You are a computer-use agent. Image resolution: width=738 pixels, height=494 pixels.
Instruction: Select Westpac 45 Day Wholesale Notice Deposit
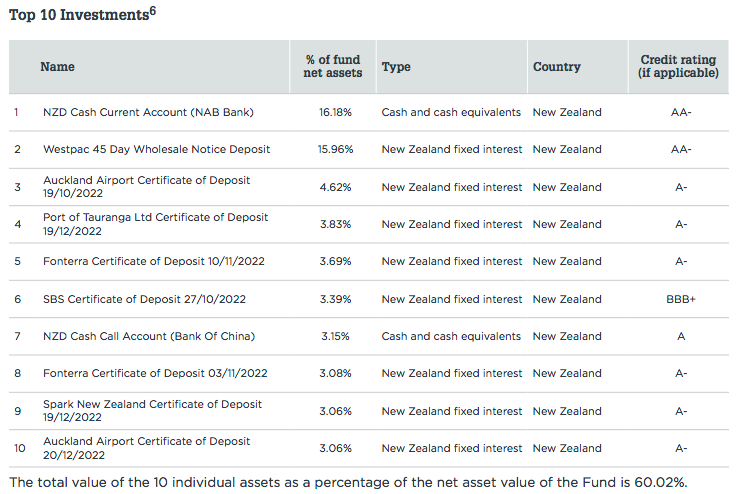click(156, 149)
